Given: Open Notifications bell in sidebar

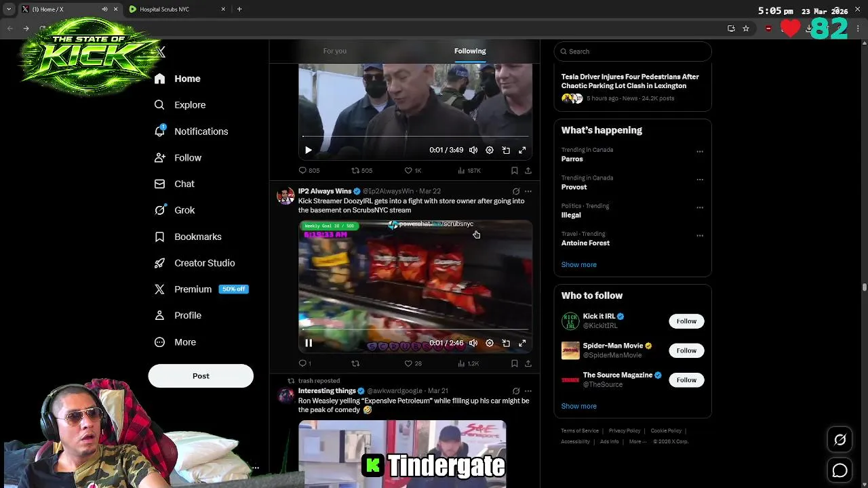Looking at the screenshot, I should 159,131.
